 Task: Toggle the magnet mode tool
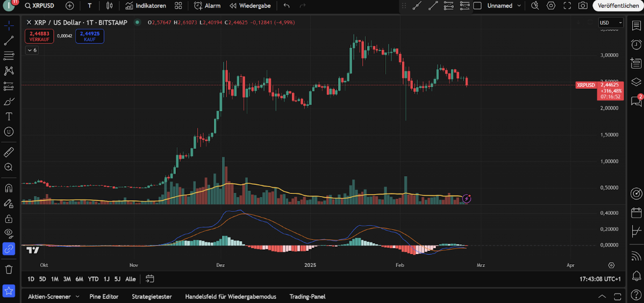[x=9, y=188]
